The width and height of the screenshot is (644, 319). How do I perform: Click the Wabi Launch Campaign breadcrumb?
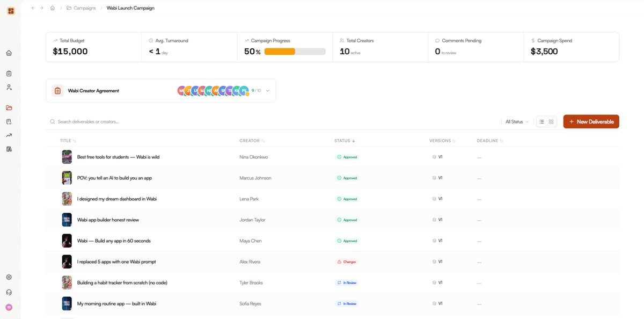coord(130,8)
